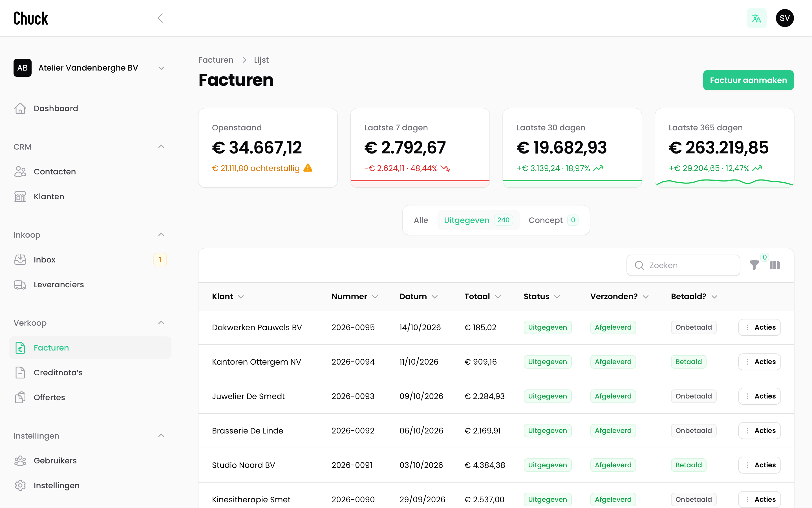Collapse the CRM sidebar section
Image resolution: width=812 pixels, height=508 pixels.
[161, 146]
